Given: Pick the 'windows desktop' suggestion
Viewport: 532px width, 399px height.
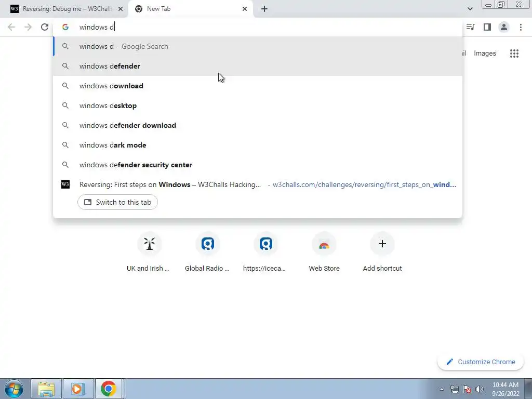Looking at the screenshot, I should (258, 105).
